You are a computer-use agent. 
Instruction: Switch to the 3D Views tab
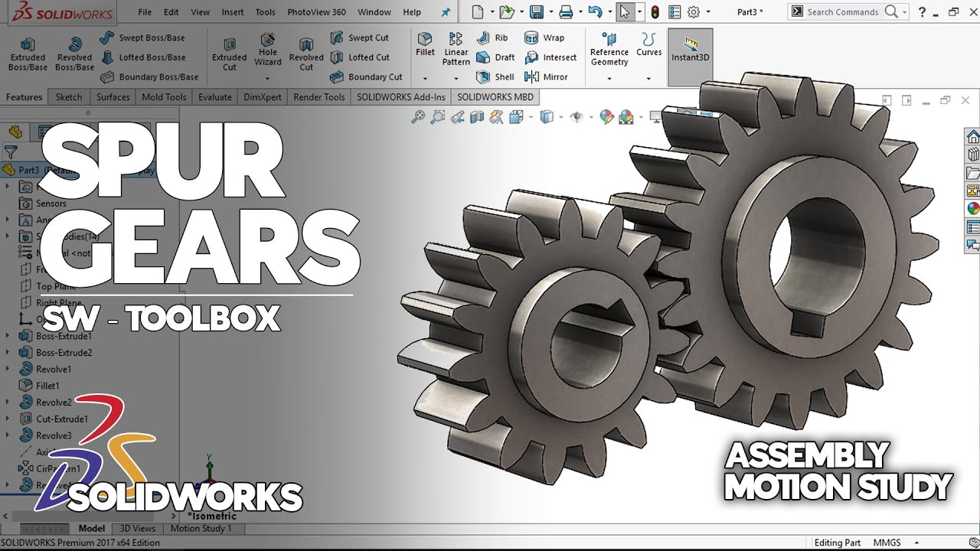[x=138, y=528]
